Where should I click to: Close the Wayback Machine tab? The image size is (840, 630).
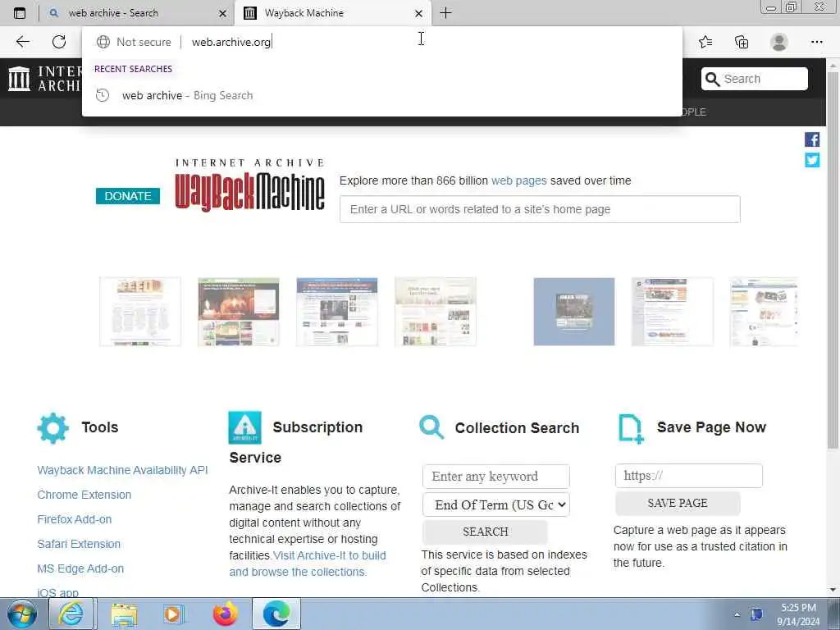click(x=419, y=13)
